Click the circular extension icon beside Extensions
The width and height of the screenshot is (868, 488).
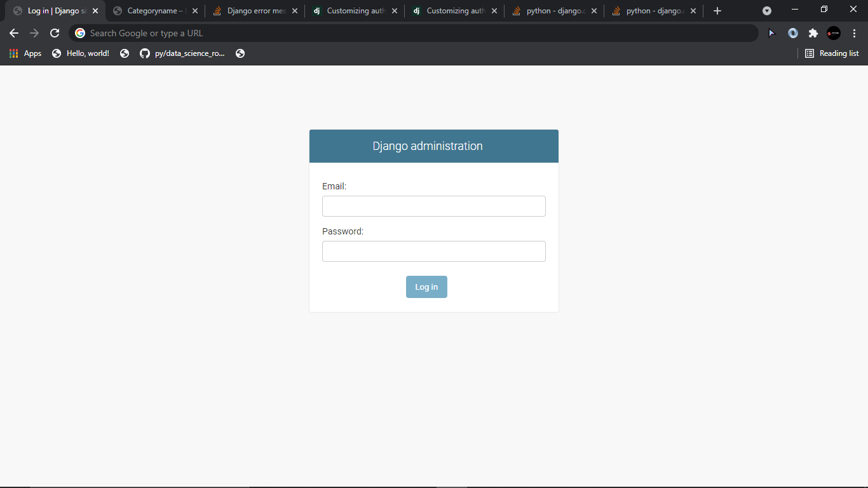[x=793, y=33]
